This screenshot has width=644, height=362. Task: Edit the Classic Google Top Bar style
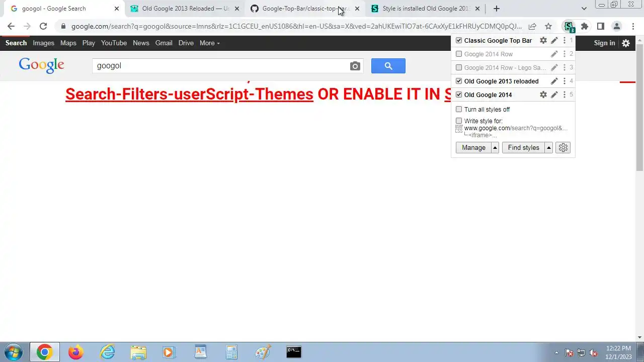coord(554,40)
